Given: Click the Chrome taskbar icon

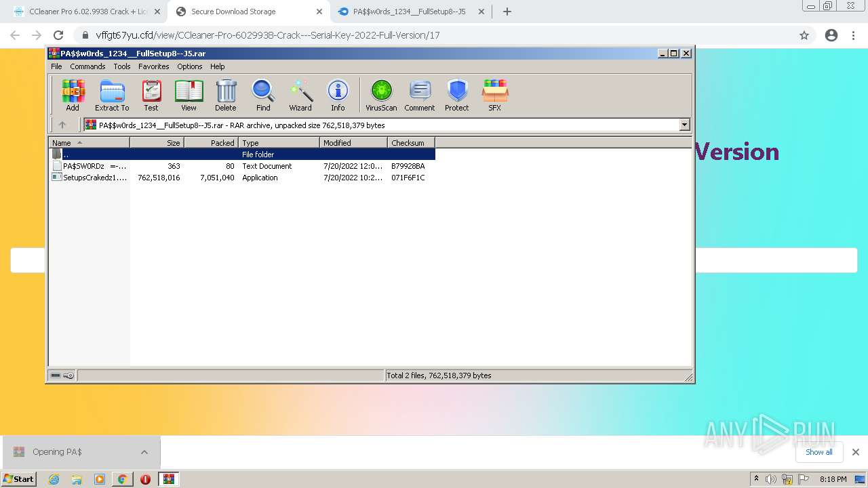Looking at the screenshot, I should point(122,479).
